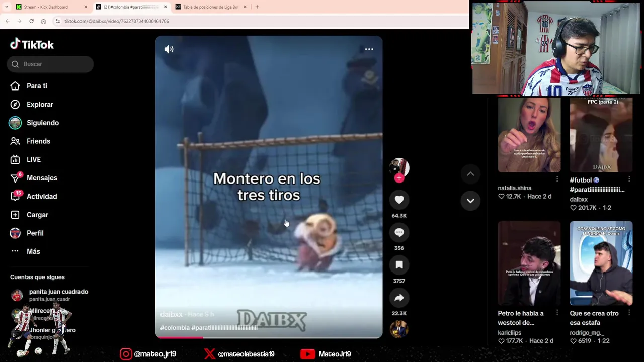Open options menu for Petro westcol video
The height and width of the screenshot is (362, 644).
pyautogui.click(x=557, y=313)
